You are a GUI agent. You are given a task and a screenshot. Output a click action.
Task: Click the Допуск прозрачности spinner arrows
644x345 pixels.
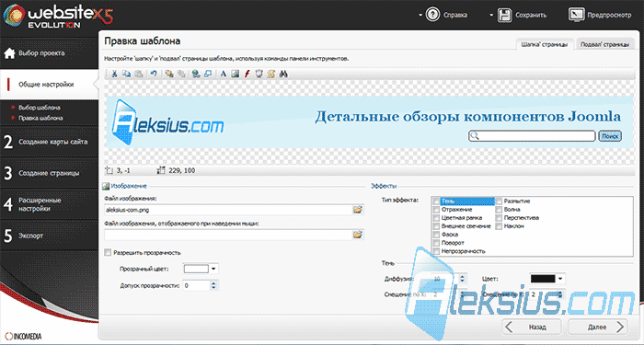(x=213, y=285)
